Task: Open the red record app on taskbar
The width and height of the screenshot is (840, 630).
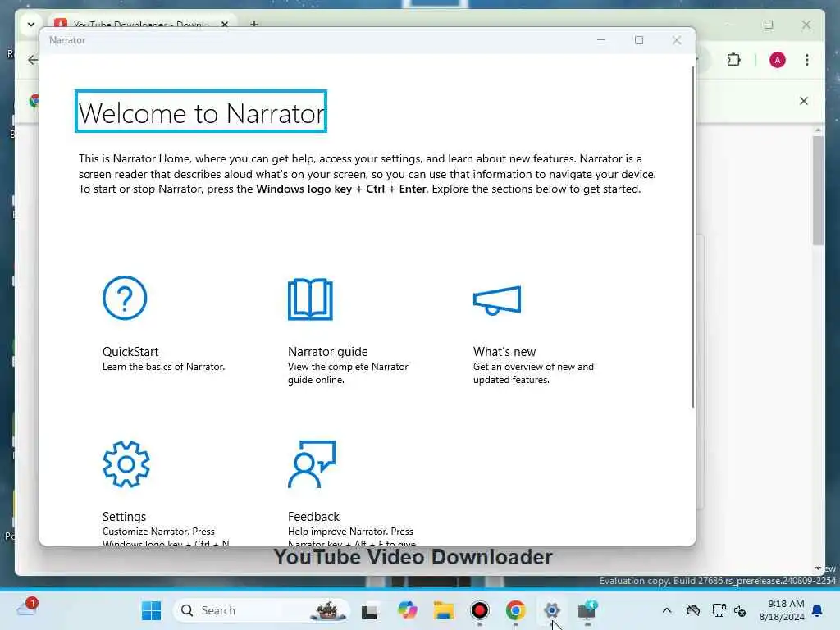Action: [x=479, y=610]
